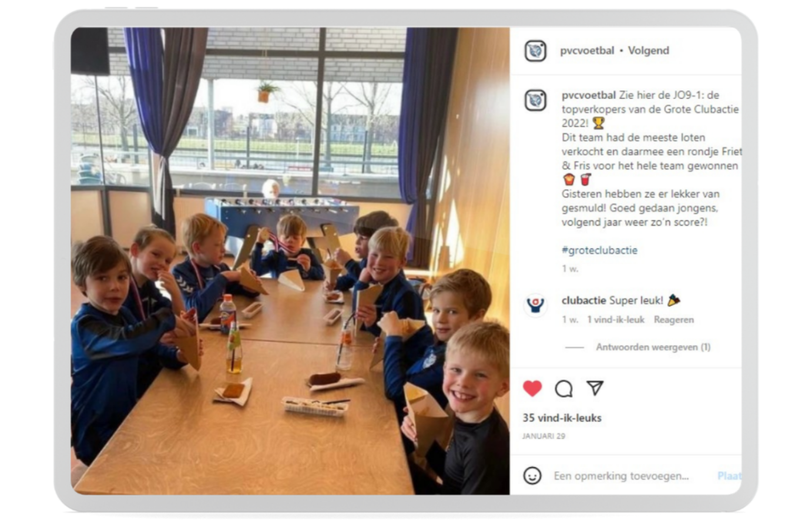812x520 pixels.
Task: Open the JANUARI 29 post date
Action: (x=543, y=436)
